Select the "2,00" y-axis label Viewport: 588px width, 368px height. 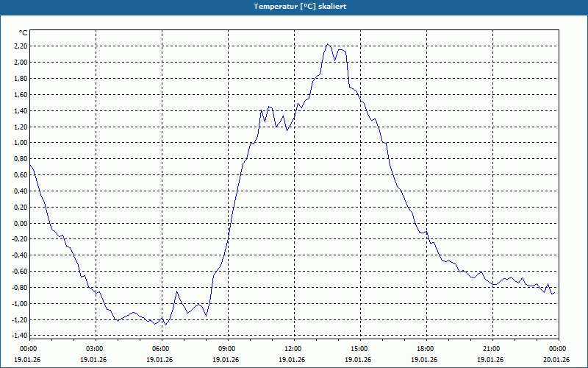(21, 63)
